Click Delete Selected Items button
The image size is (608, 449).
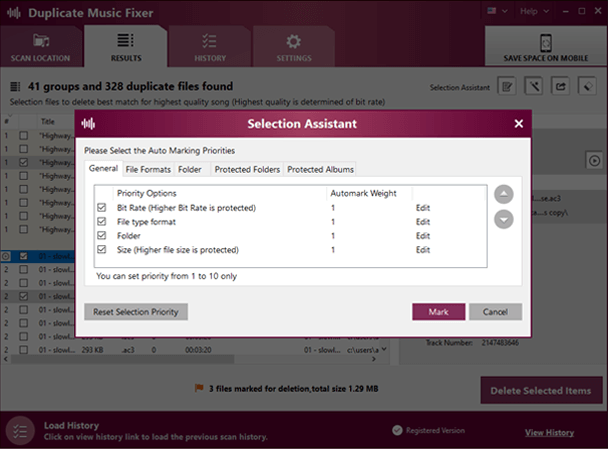coord(541,390)
